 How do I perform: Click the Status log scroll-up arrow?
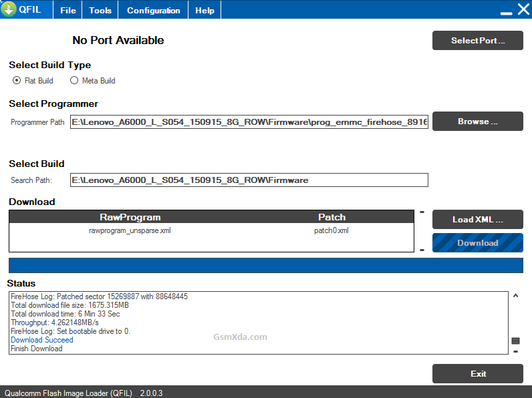(x=516, y=296)
